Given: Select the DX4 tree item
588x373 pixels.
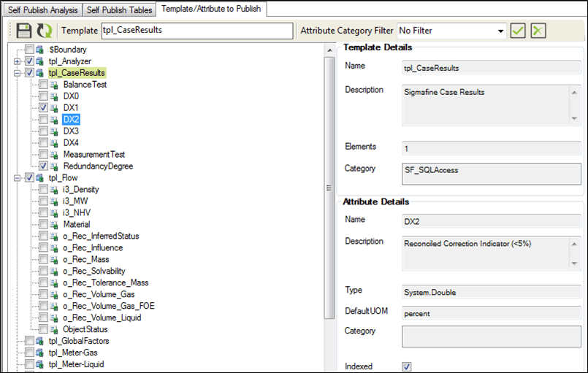Looking at the screenshot, I should pyautogui.click(x=71, y=143).
